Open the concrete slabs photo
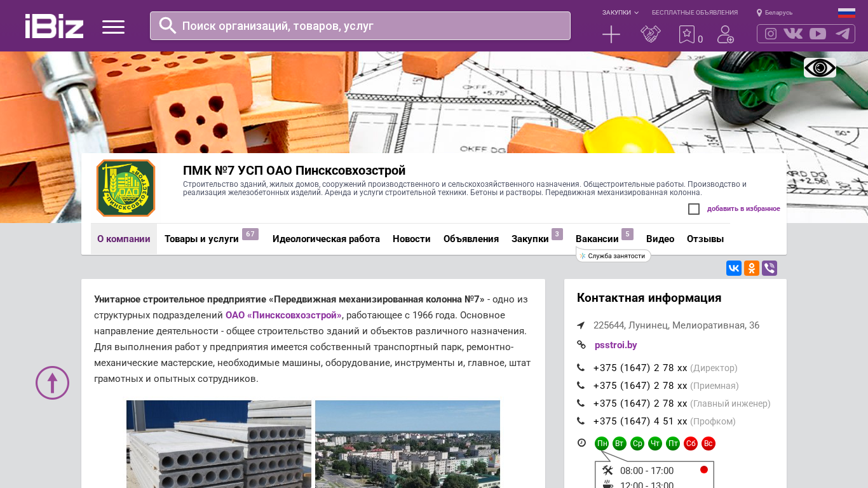This screenshot has height=488, width=868. point(219,444)
